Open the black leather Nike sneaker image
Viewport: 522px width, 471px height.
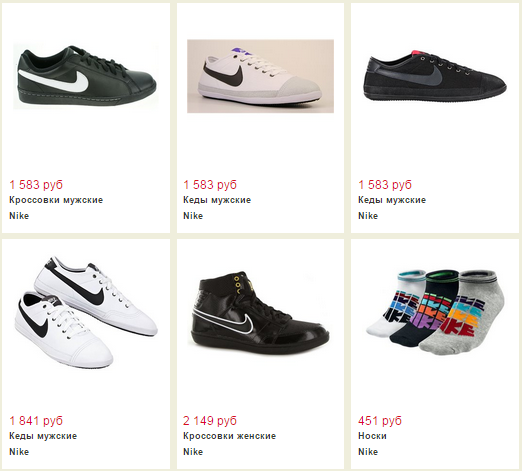86,76
